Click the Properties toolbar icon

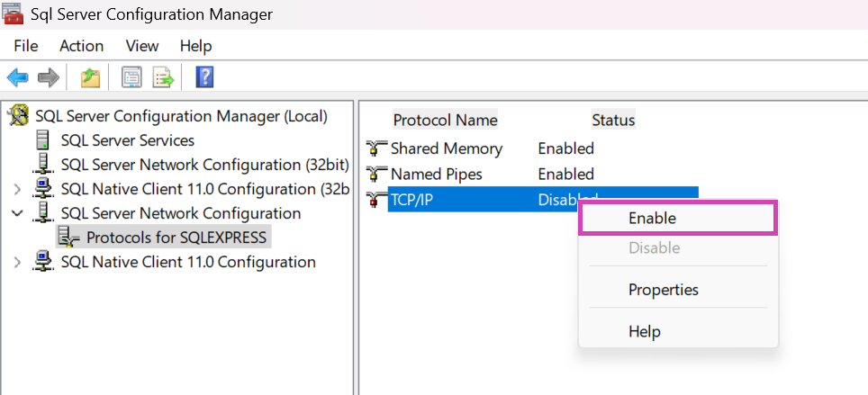pos(132,78)
